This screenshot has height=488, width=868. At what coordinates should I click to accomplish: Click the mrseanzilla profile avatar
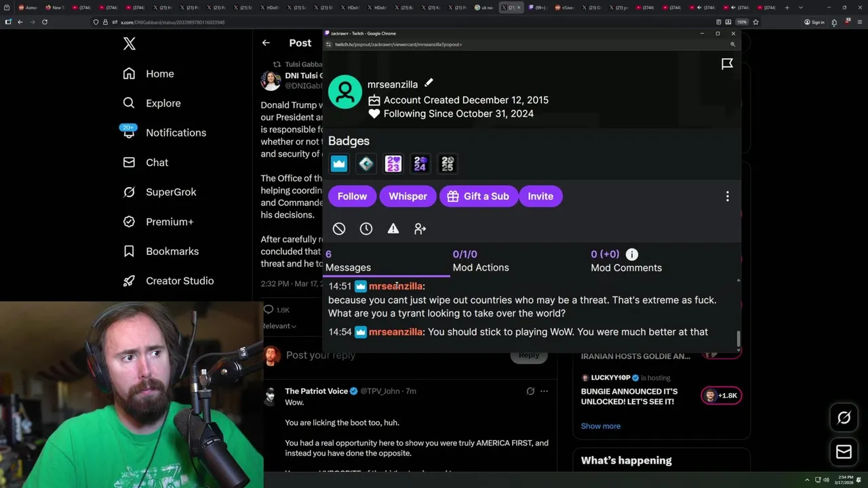point(345,91)
